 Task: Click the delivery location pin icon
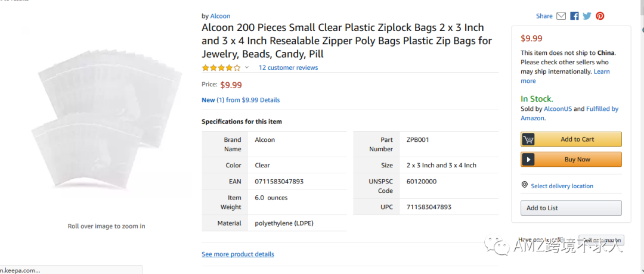[x=525, y=185]
